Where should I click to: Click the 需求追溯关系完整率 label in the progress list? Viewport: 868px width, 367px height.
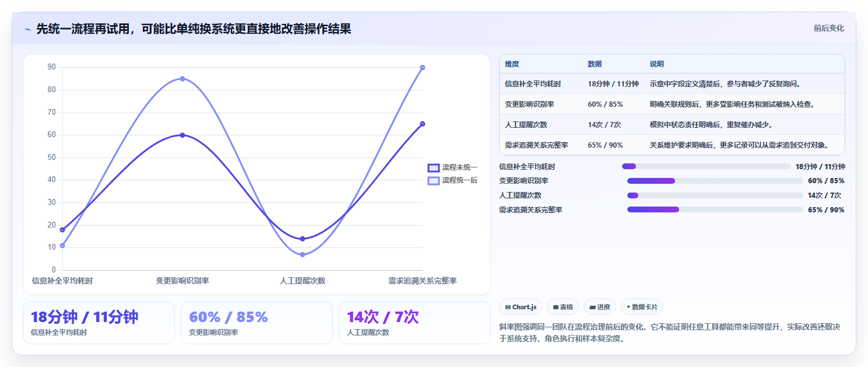pyautogui.click(x=530, y=210)
